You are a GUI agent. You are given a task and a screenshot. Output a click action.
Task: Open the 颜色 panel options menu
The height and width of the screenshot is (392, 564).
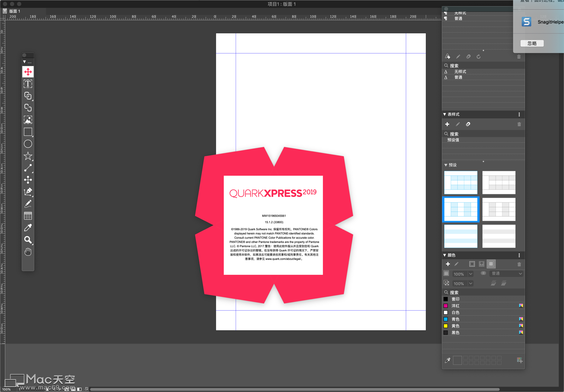tap(519, 255)
